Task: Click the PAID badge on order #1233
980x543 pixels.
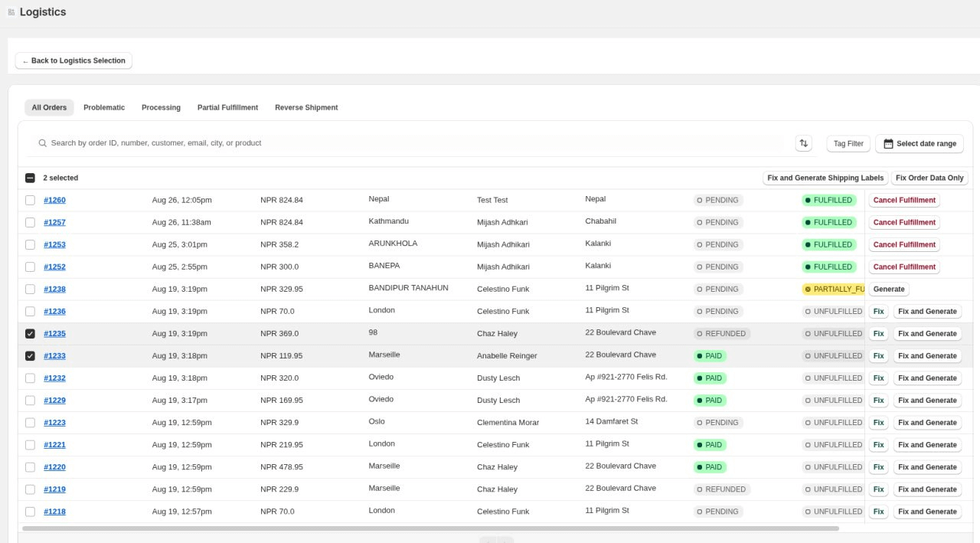Action: point(709,355)
